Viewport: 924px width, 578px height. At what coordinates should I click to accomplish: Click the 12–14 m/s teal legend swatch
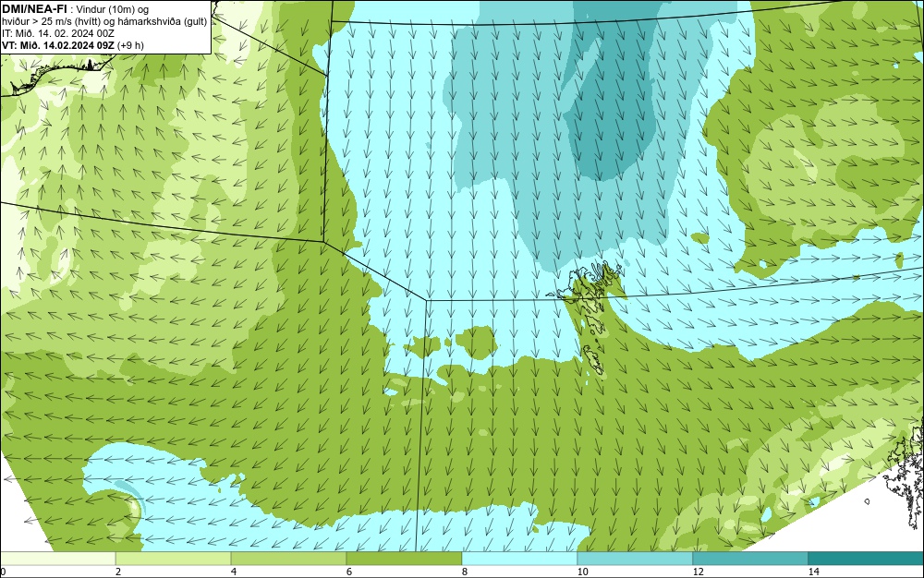[x=750, y=559]
